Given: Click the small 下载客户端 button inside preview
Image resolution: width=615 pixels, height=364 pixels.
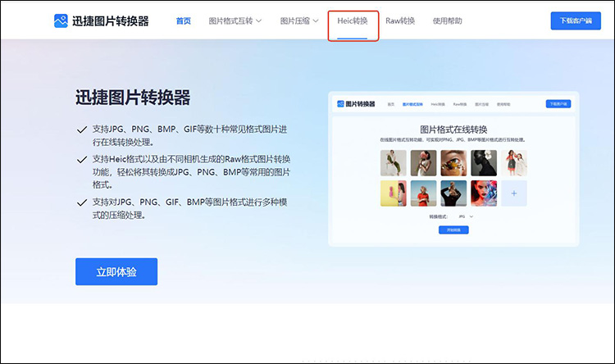Looking at the screenshot, I should click(558, 104).
